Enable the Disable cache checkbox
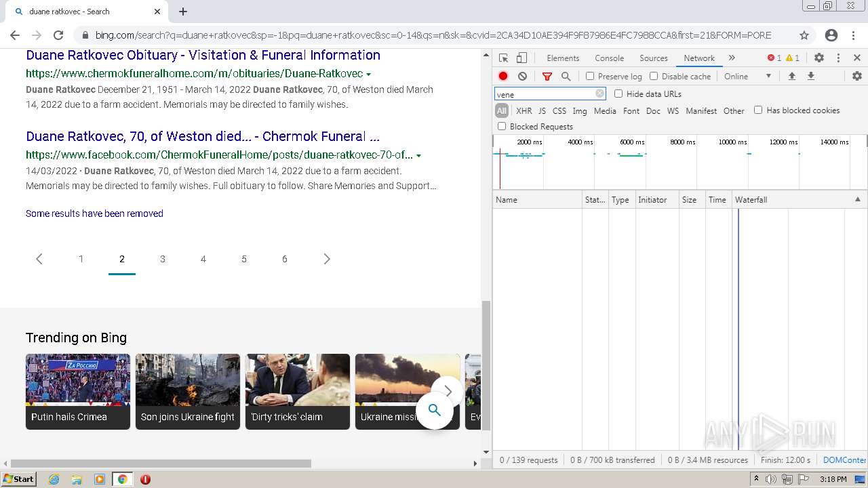Screen dimensions: 868x488 (x=654, y=77)
